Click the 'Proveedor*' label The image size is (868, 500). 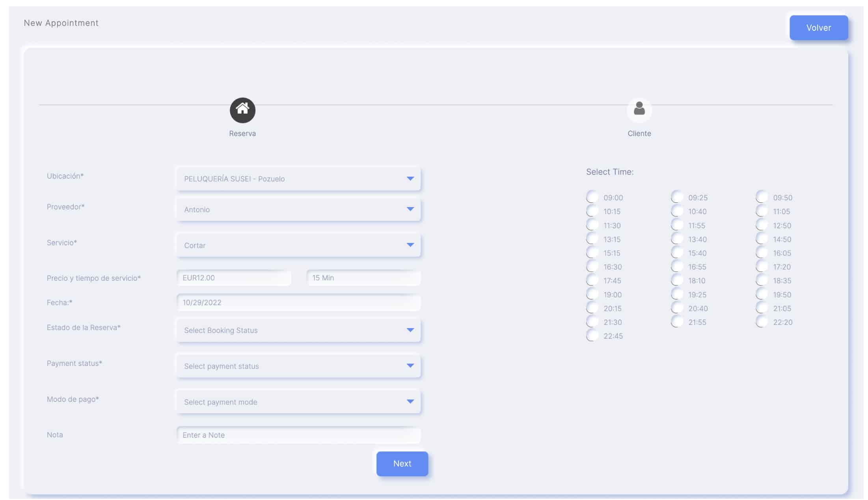pos(65,207)
